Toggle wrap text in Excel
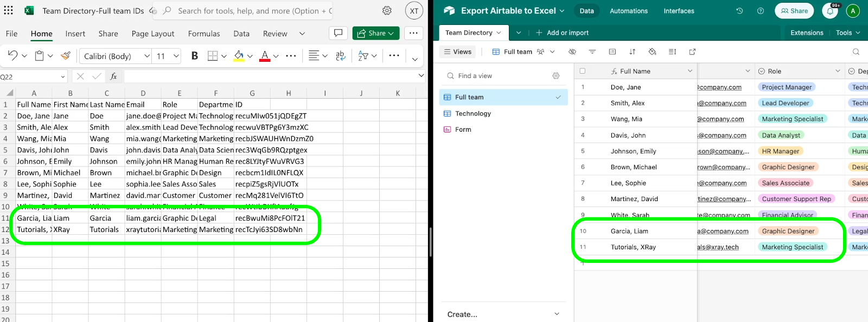The height and width of the screenshot is (322, 868). 341,55
